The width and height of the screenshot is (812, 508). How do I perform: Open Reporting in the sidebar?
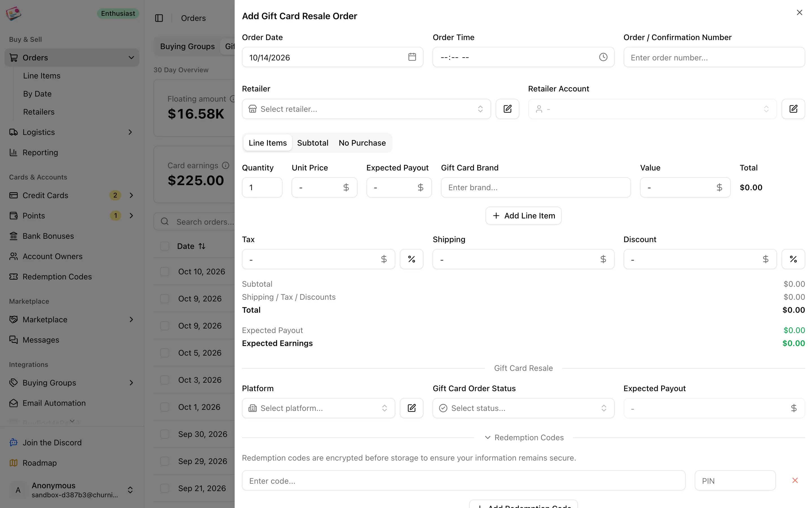point(72,152)
